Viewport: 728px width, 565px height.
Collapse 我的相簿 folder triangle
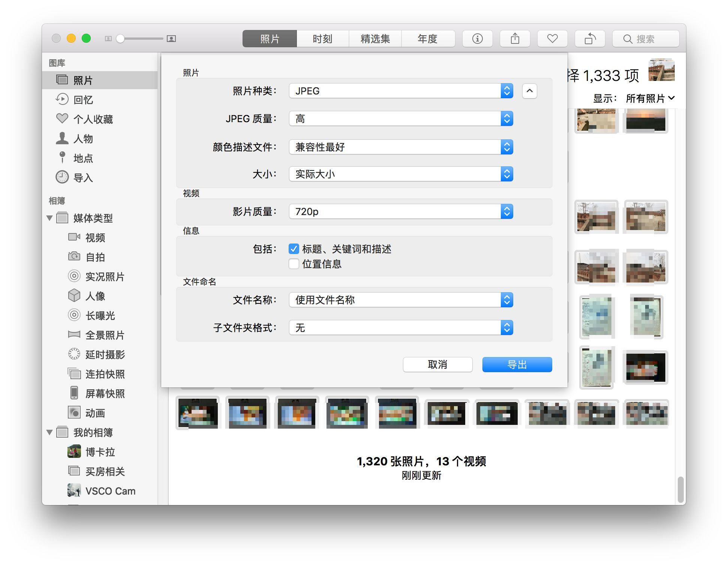coord(49,432)
